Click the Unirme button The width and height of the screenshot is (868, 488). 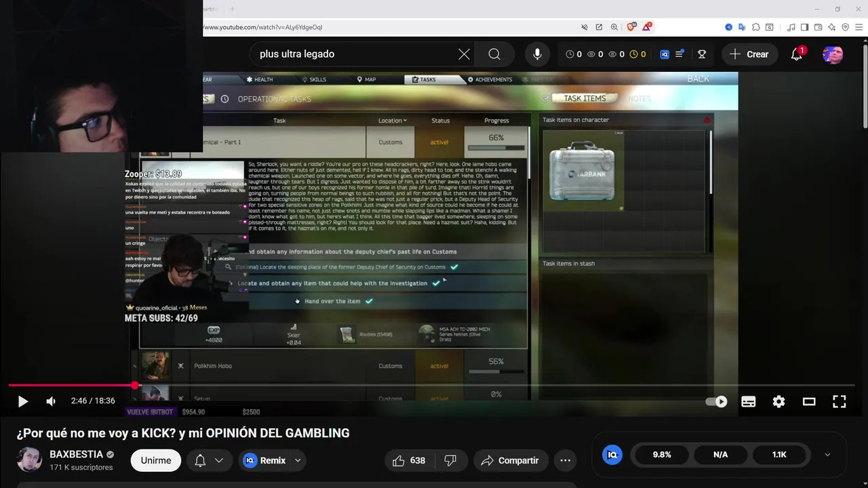[156, 460]
